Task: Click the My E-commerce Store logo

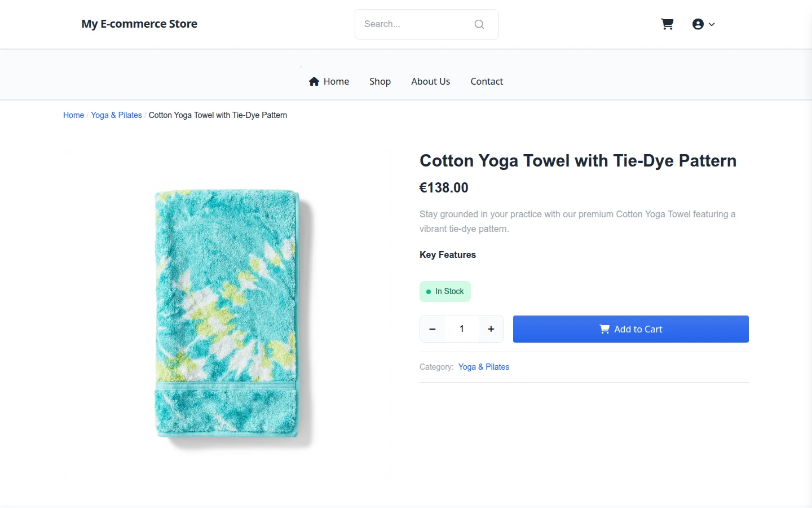Action: click(x=139, y=24)
